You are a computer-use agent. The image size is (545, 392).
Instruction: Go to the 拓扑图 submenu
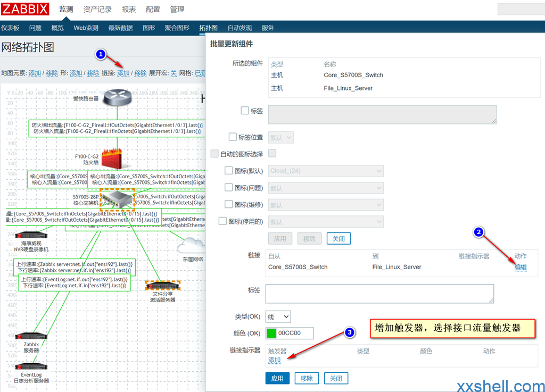pyautogui.click(x=209, y=28)
